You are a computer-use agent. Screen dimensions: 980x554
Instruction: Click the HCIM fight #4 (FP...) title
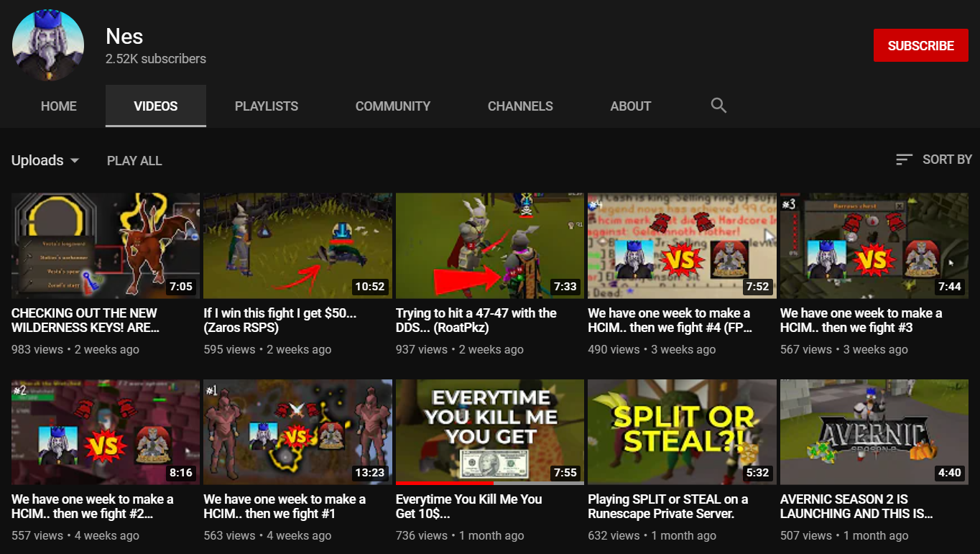coord(670,320)
